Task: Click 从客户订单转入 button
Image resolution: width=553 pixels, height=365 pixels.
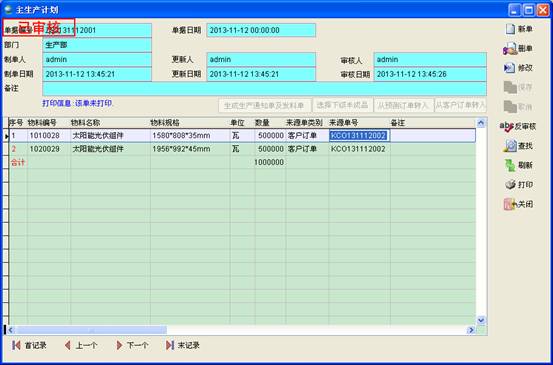Action: click(461, 105)
